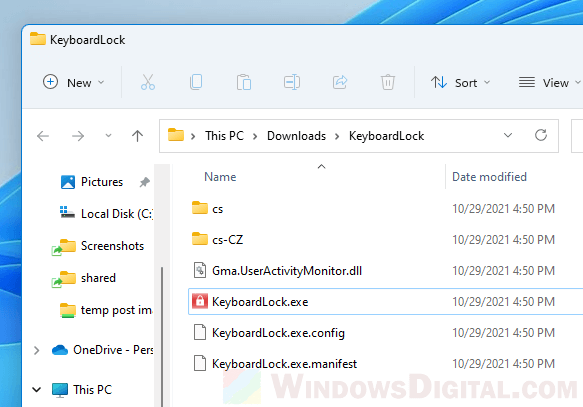Expand the chevron before This PC breadcrumb
Image resolution: width=583 pixels, height=407 pixels.
(x=193, y=136)
